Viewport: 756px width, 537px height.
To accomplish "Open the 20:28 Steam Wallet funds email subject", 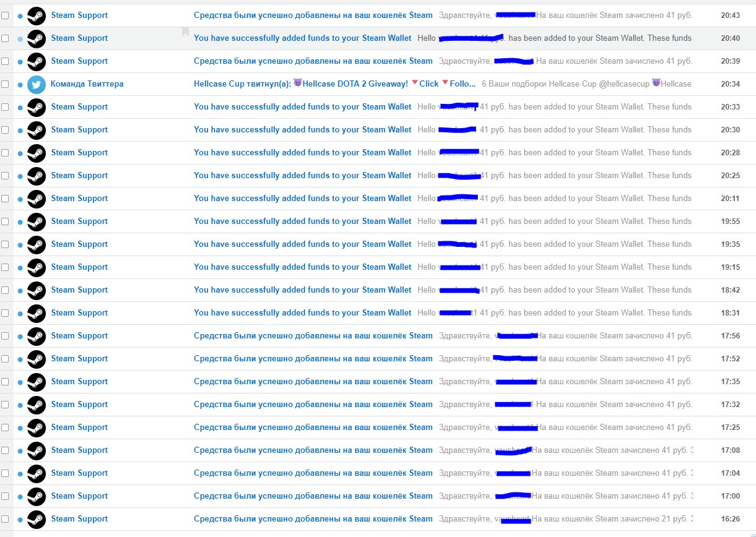I will pos(302,153).
